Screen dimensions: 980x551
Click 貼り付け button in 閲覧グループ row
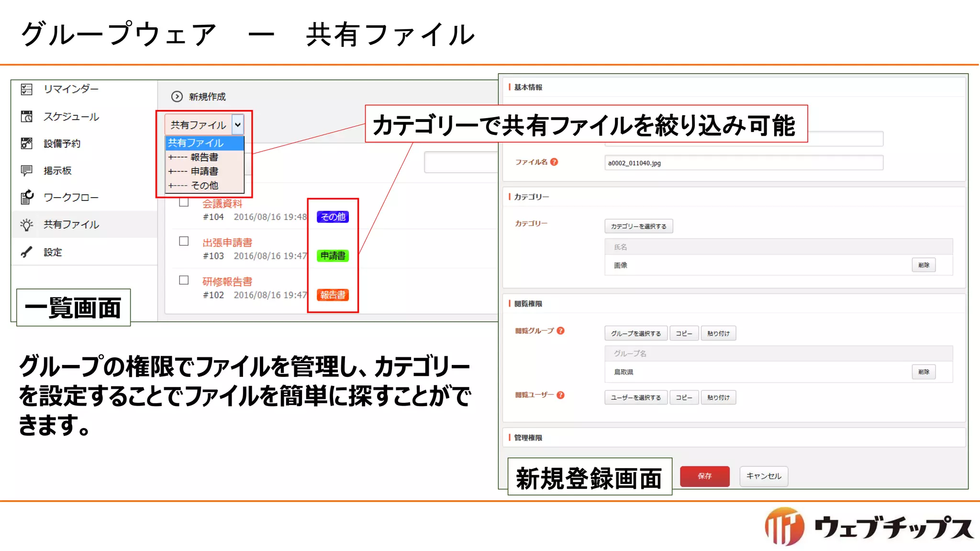click(x=718, y=333)
